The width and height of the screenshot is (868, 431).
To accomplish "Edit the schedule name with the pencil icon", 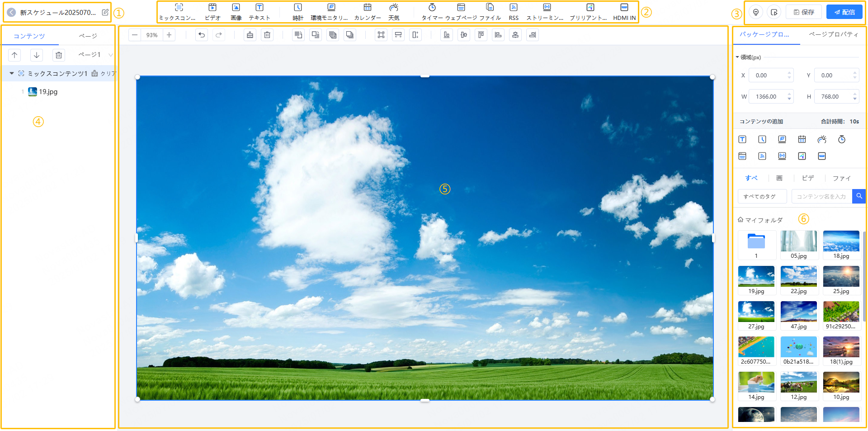I will [105, 12].
